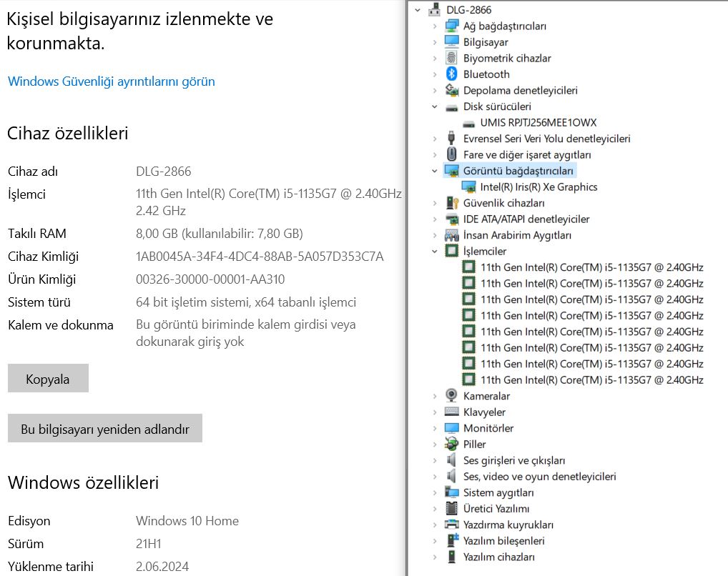The width and height of the screenshot is (728, 576).
Task: Click the UMIS RPJTJ256MEE1OWX disk drive icon
Action: [468, 123]
